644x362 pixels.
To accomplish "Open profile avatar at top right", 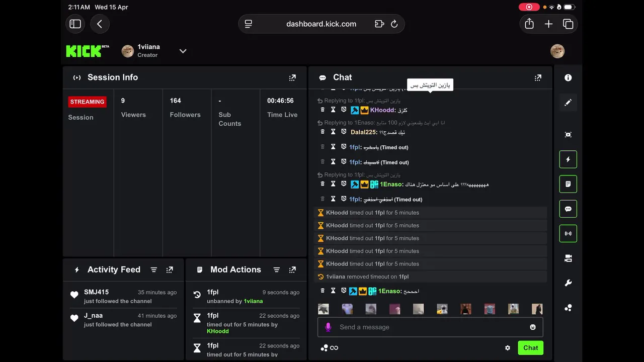I will pyautogui.click(x=557, y=51).
